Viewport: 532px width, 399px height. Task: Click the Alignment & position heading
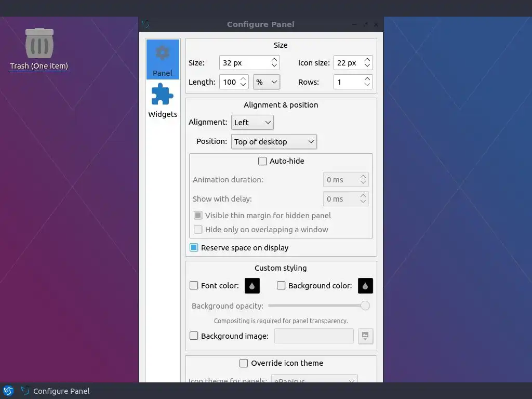(281, 105)
